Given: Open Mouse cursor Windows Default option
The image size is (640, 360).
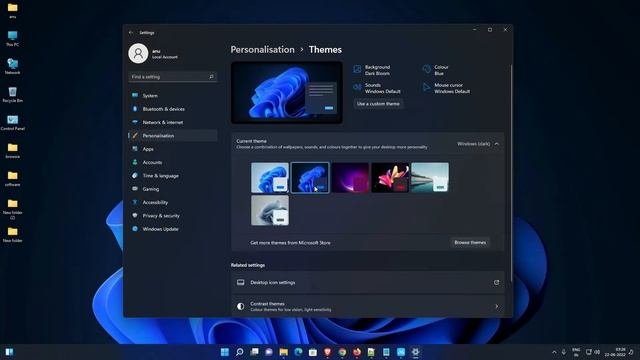Looking at the screenshot, I should [x=447, y=88].
